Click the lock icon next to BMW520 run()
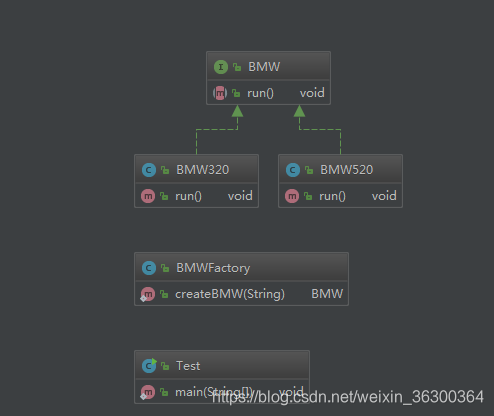Image resolution: width=494 pixels, height=416 pixels. (308, 196)
